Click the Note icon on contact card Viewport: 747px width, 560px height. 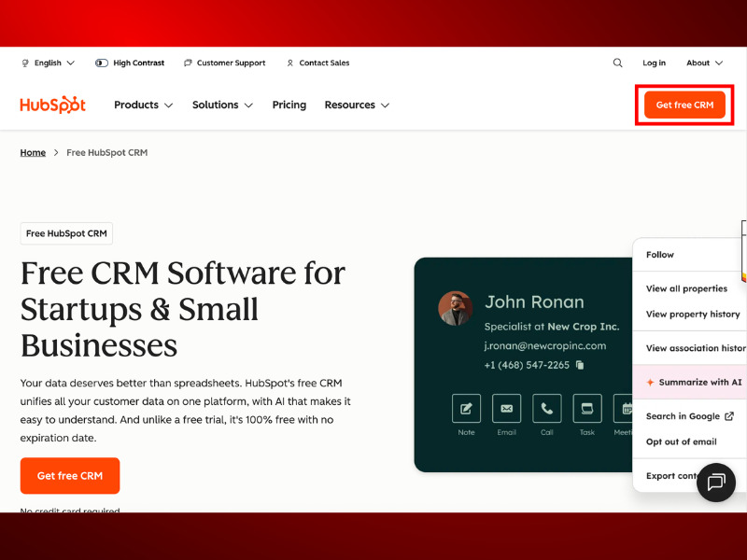point(466,408)
